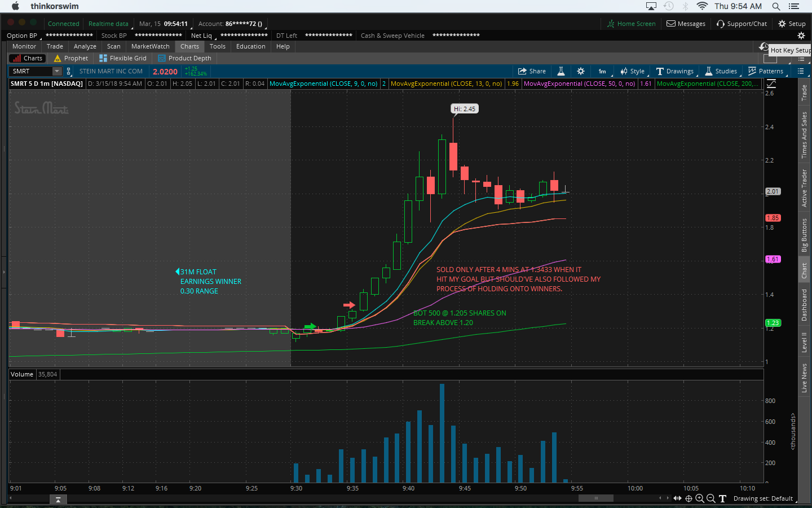812x508 pixels.
Task: Switch to the Flexible Grid sub-tab
Action: coord(123,58)
